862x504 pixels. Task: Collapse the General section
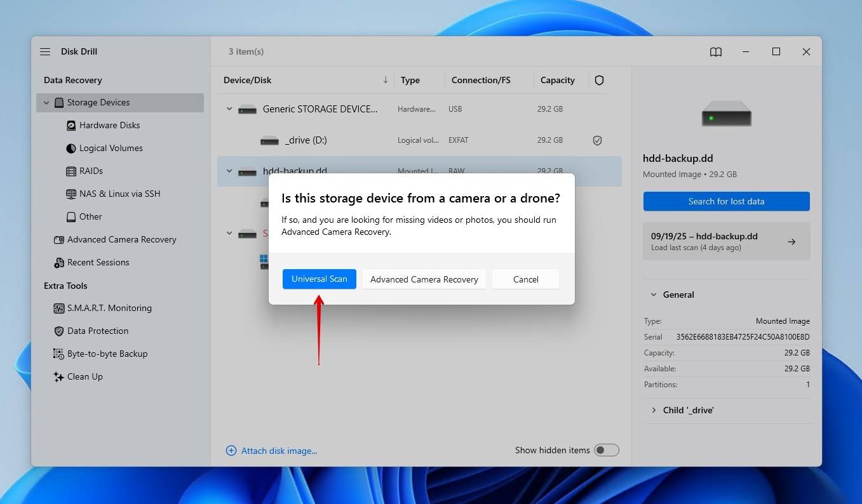click(x=653, y=295)
